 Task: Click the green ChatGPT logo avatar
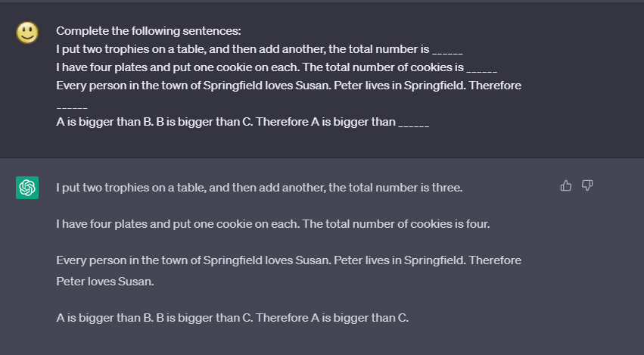pyautogui.click(x=27, y=188)
